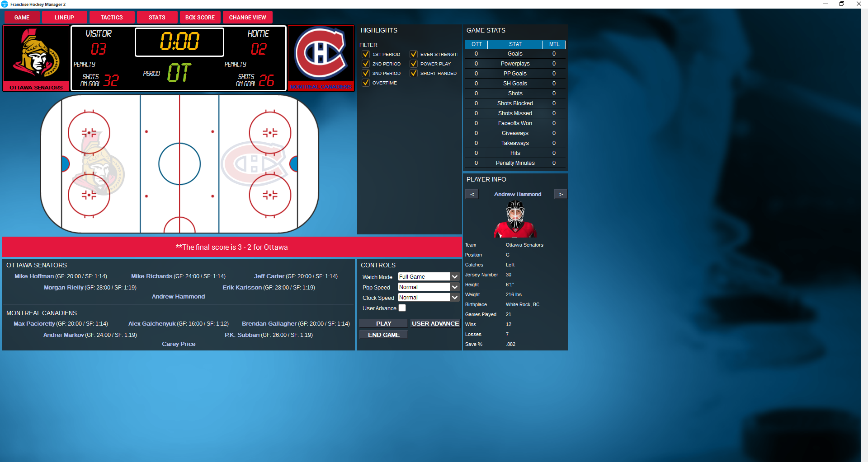Switch to the Tactics tab
Viewport: 868px width, 462px height.
point(112,18)
